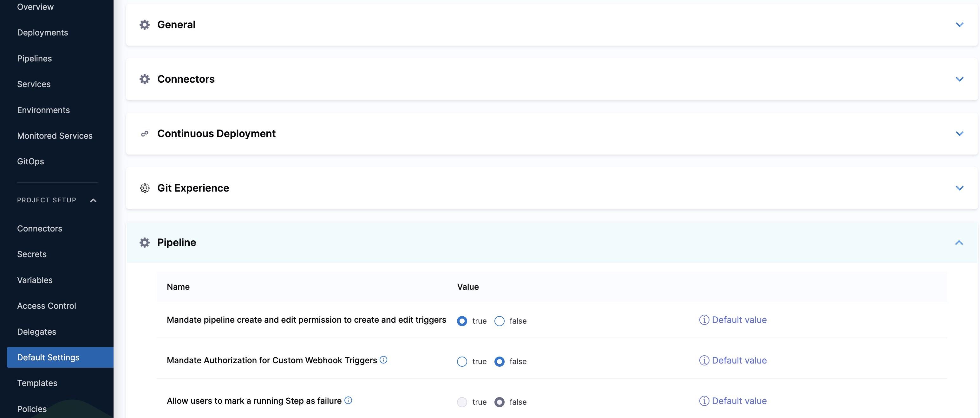Collapse the Project Setup sidebar group

pyautogui.click(x=93, y=200)
